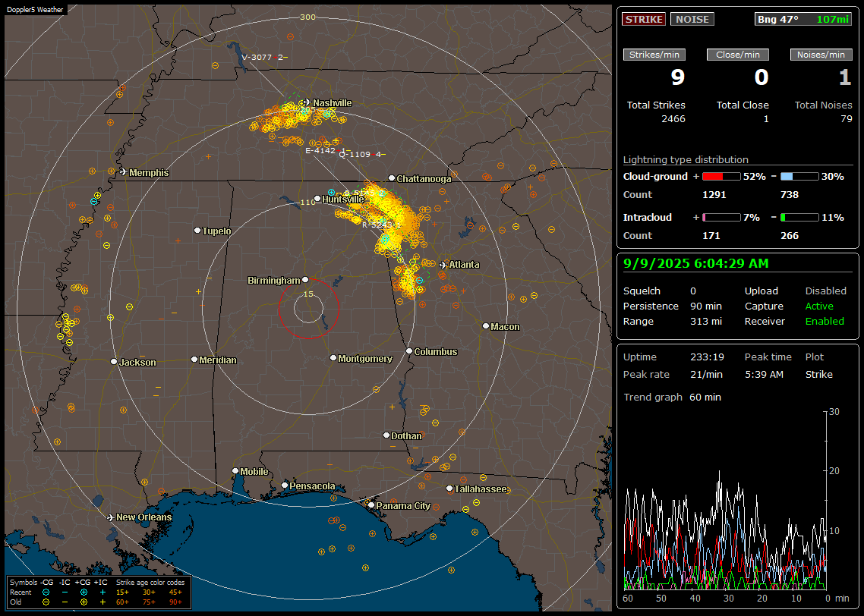Click the Receiver Enabled status
The height and width of the screenshot is (616, 864).
click(x=825, y=322)
